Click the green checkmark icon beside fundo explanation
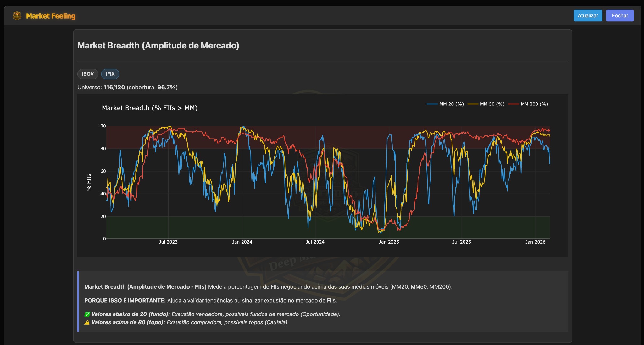The width and height of the screenshot is (644, 345). coord(86,314)
